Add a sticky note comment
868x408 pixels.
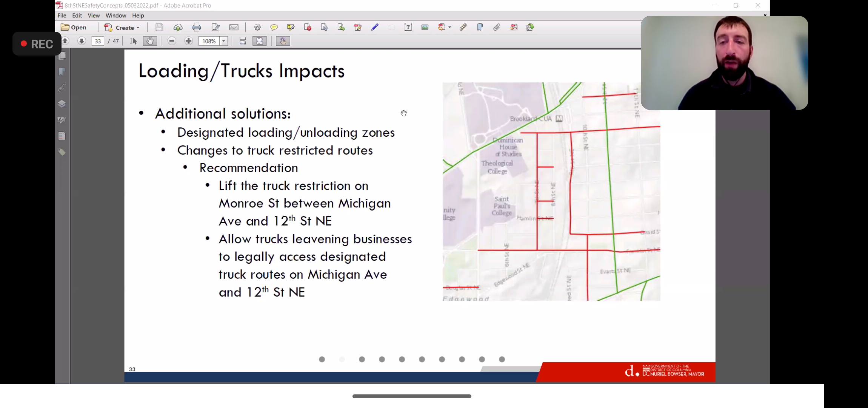point(274,27)
